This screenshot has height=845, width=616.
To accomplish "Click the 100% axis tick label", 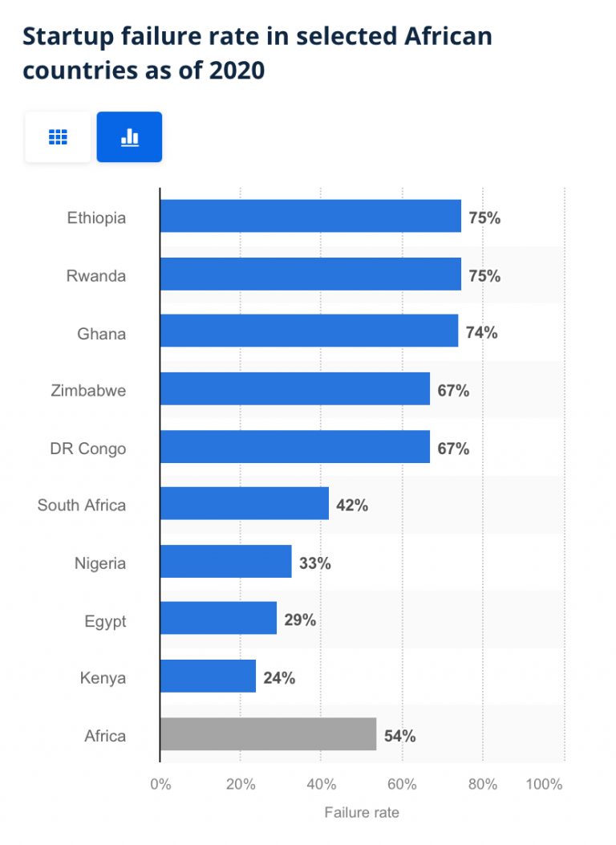I will [x=544, y=784].
